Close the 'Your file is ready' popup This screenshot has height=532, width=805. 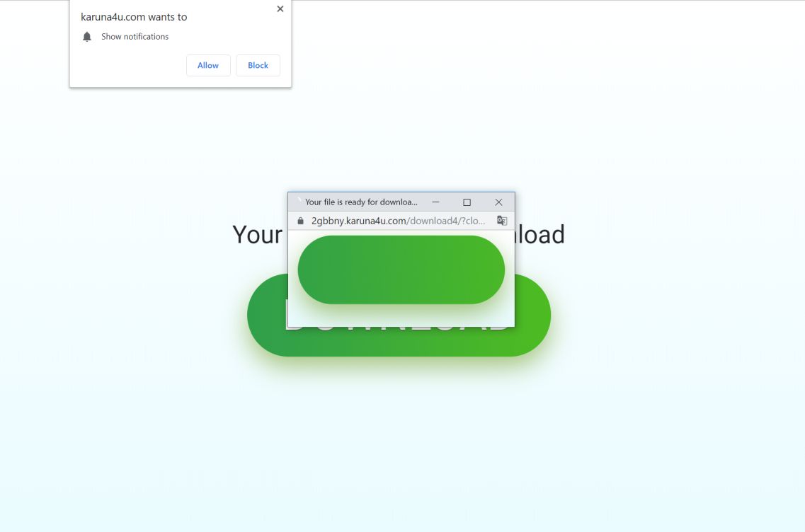pos(498,202)
